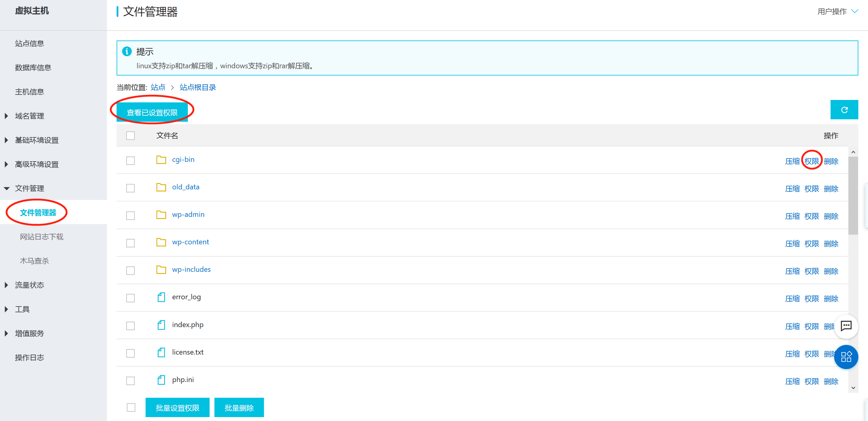This screenshot has width=868, height=421.
Task: Click the file list scroll-up arrow
Action: [853, 152]
